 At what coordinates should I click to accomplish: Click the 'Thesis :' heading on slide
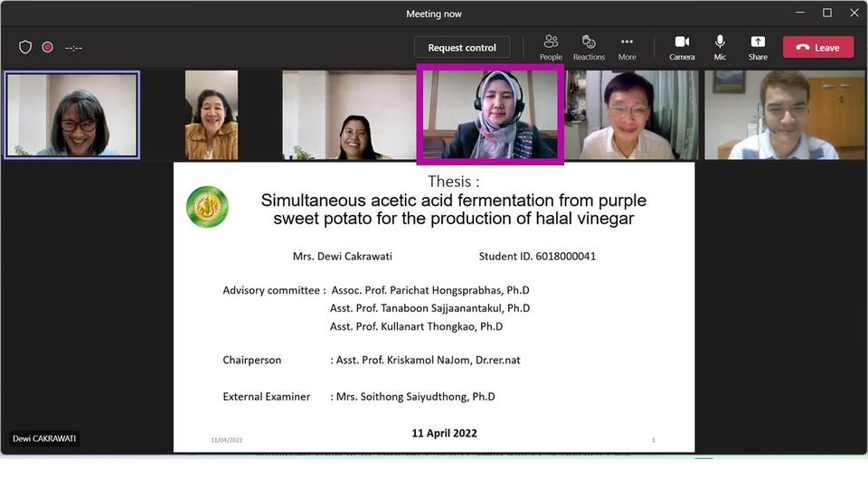pos(453,182)
